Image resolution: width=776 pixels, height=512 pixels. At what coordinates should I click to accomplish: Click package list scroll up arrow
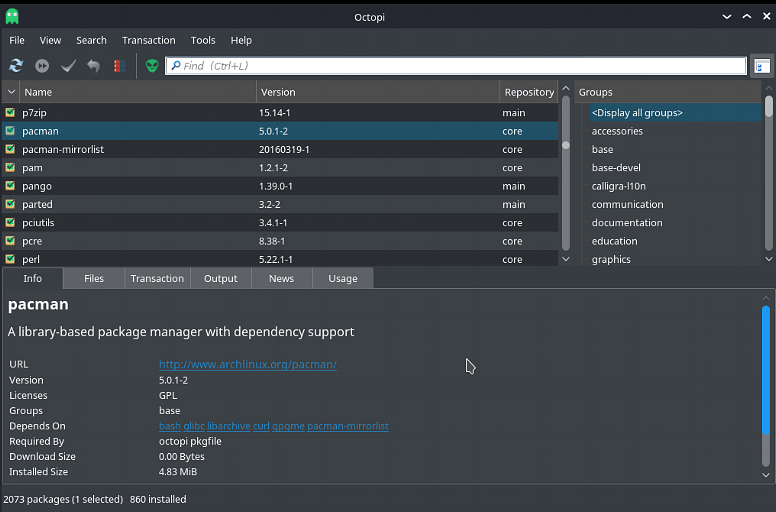click(566, 88)
